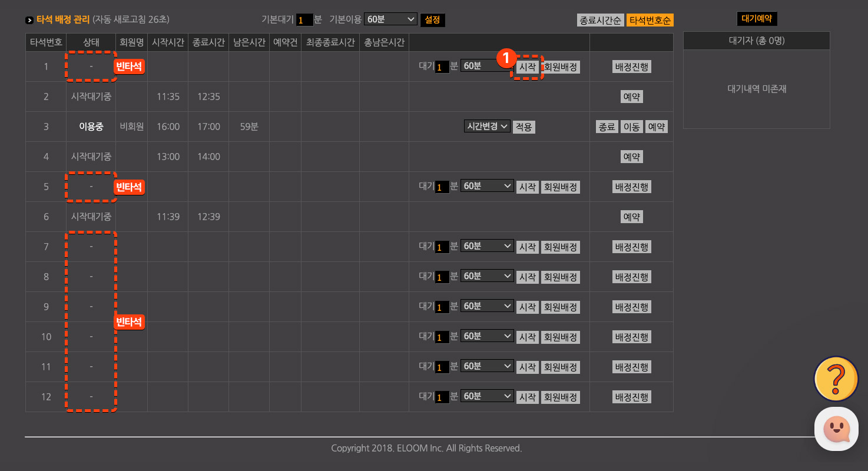The image size is (868, 471).
Task: Sort the list by 타석번호순
Action: point(650,20)
